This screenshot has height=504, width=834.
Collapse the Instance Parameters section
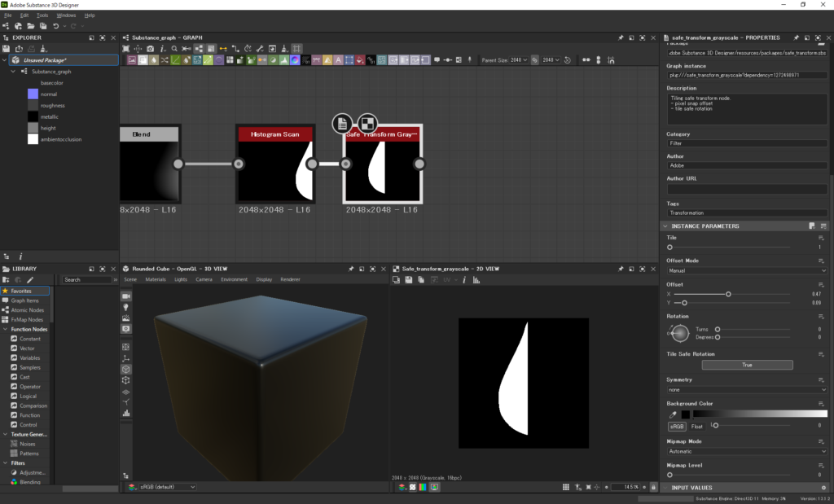click(665, 226)
